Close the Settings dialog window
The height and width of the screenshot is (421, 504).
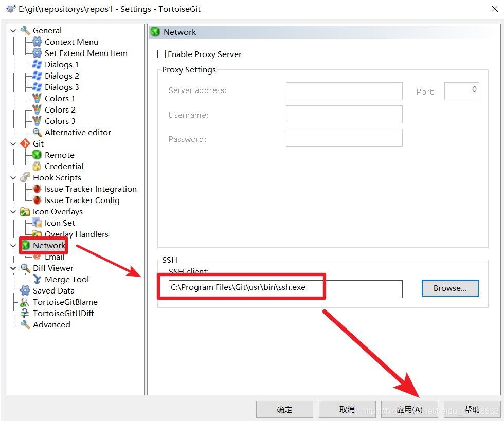(495, 9)
